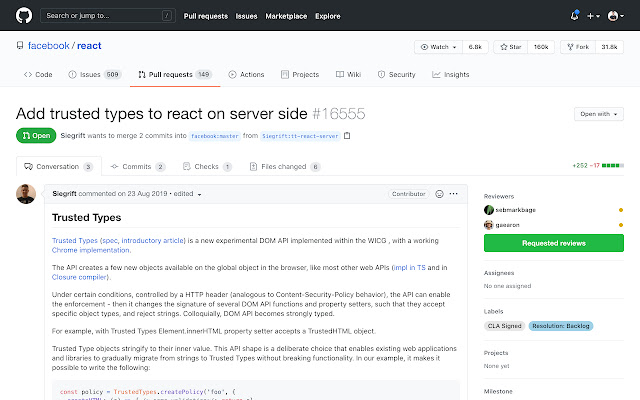Switch to the Security tab

tap(396, 75)
